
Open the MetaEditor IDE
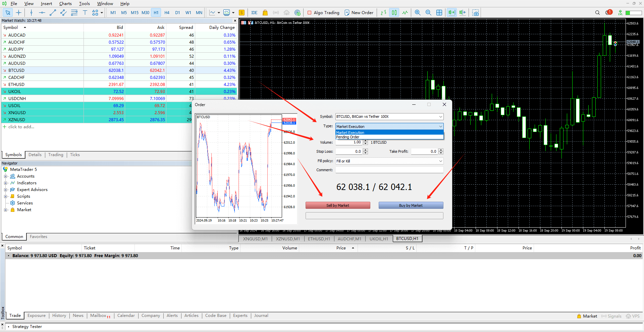254,13
